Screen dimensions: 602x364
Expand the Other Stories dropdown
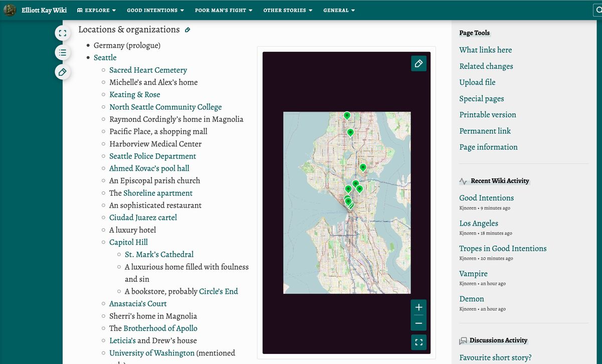[287, 10]
